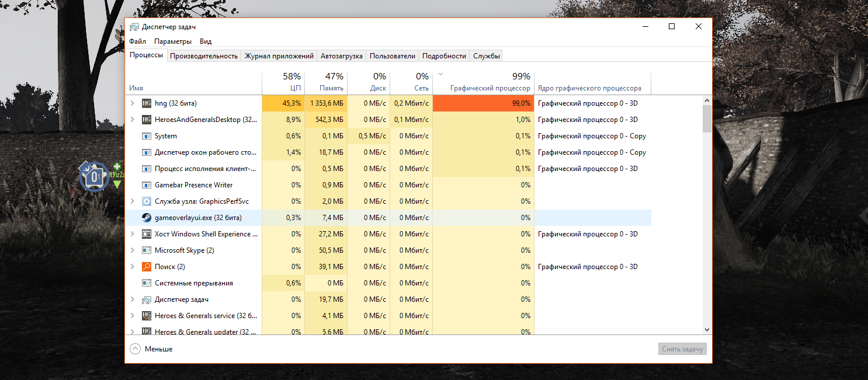
Task: Sort by the Диск column header
Action: click(x=369, y=82)
